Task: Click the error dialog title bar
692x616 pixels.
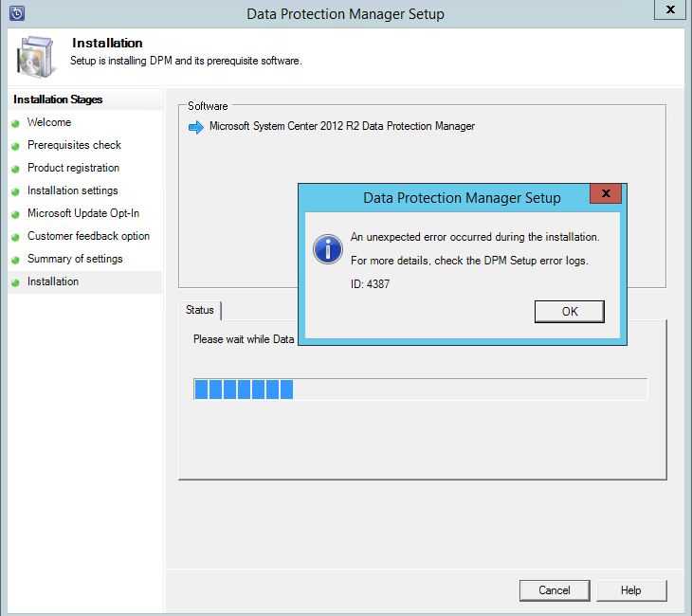Action: click(x=462, y=198)
